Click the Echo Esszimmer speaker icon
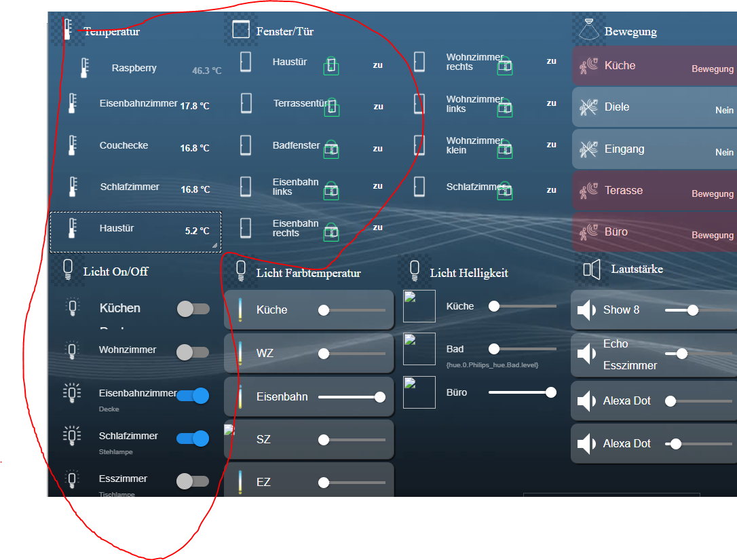Image resolution: width=737 pixels, height=560 pixels. pyautogui.click(x=586, y=354)
